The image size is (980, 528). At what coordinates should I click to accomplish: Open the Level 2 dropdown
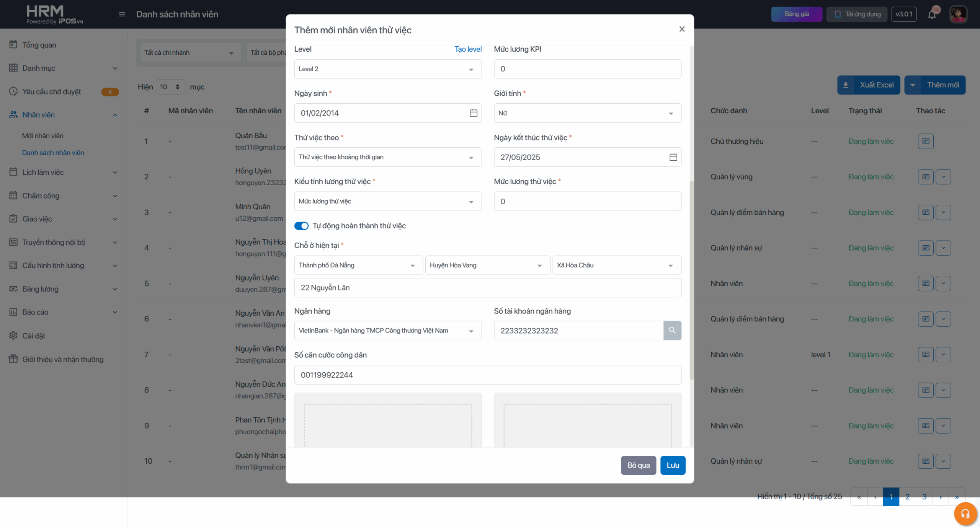tap(387, 69)
